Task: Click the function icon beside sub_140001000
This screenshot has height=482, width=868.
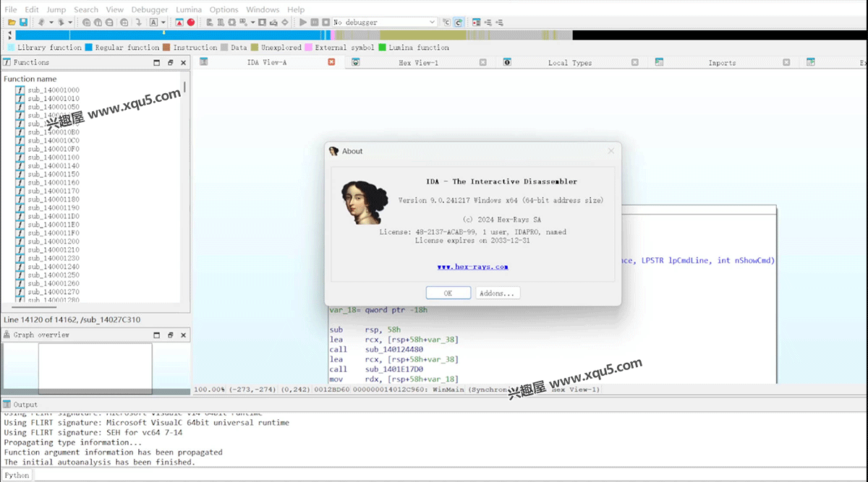Action: 20,90
